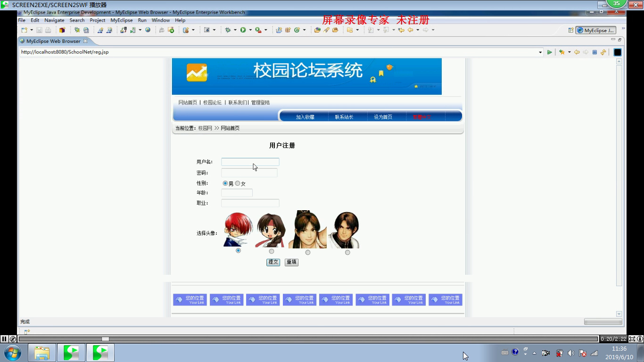The image size is (644, 362).
Task: Select the 男 gender radio button
Action: click(225, 183)
